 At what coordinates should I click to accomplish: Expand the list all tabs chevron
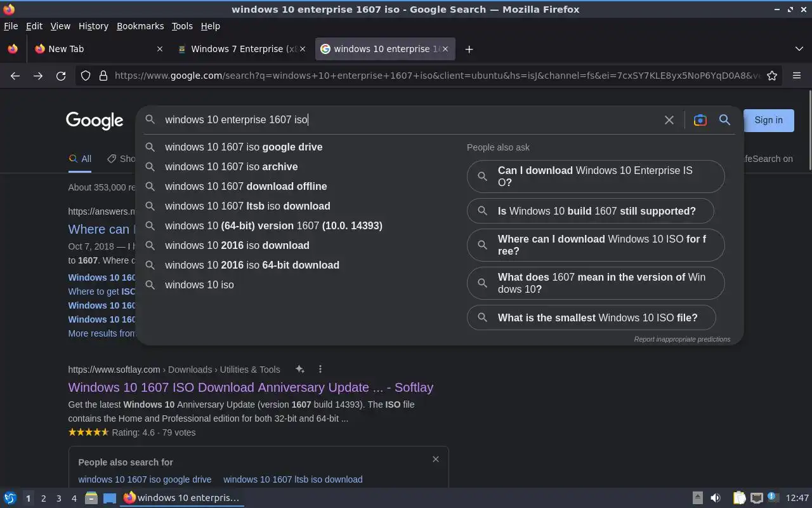799,49
